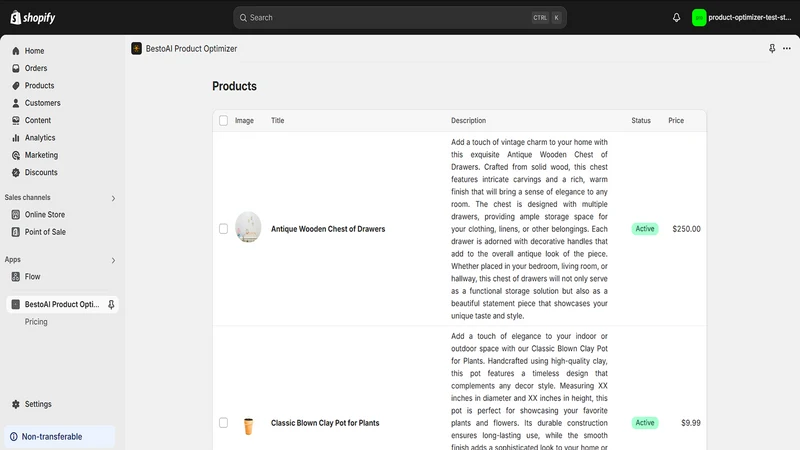Click Classic Blown Clay Pot for Plants title

(325, 423)
